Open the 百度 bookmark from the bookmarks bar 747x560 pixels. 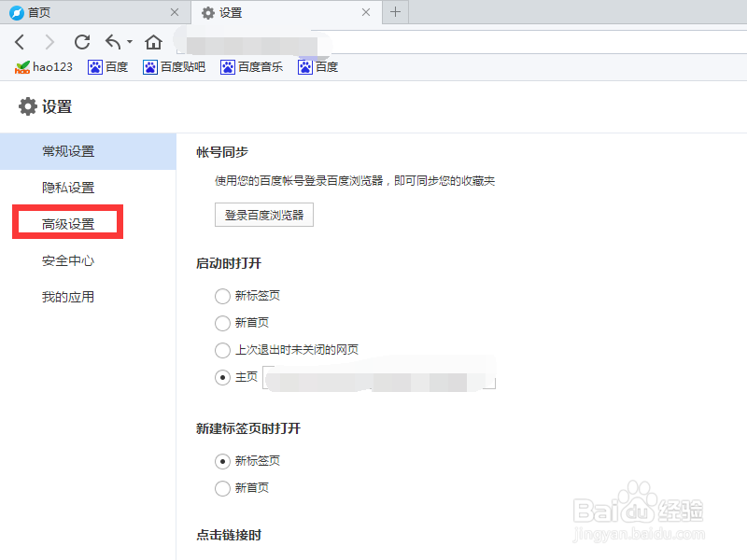pos(107,66)
